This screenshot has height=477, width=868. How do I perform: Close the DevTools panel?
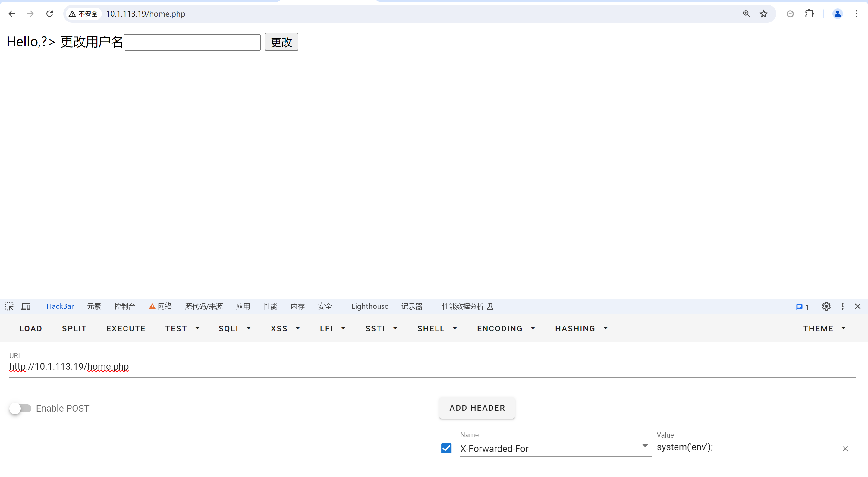(x=857, y=306)
